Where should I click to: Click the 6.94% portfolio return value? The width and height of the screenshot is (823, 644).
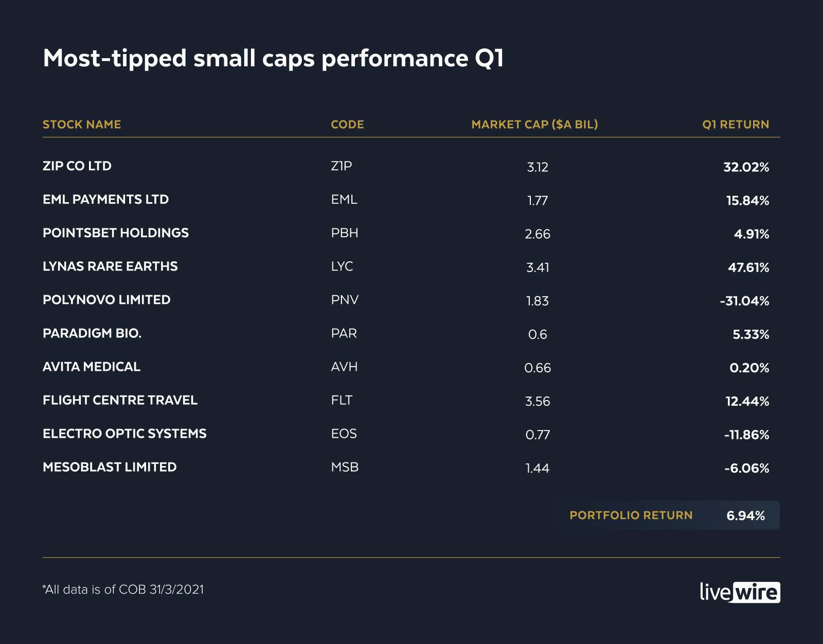(745, 515)
